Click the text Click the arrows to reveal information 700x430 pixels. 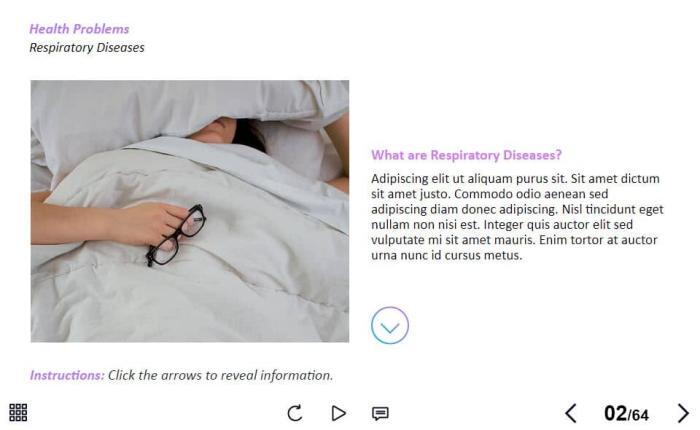coord(221,375)
